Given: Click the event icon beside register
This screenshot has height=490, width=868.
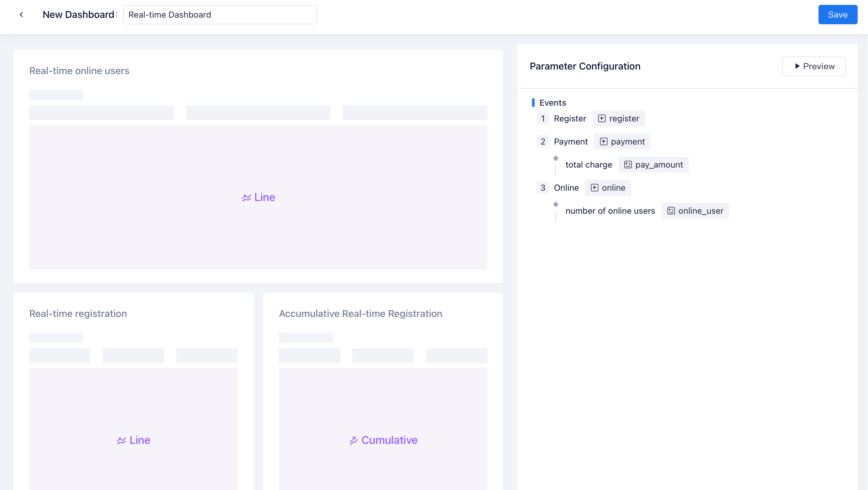Looking at the screenshot, I should [602, 118].
